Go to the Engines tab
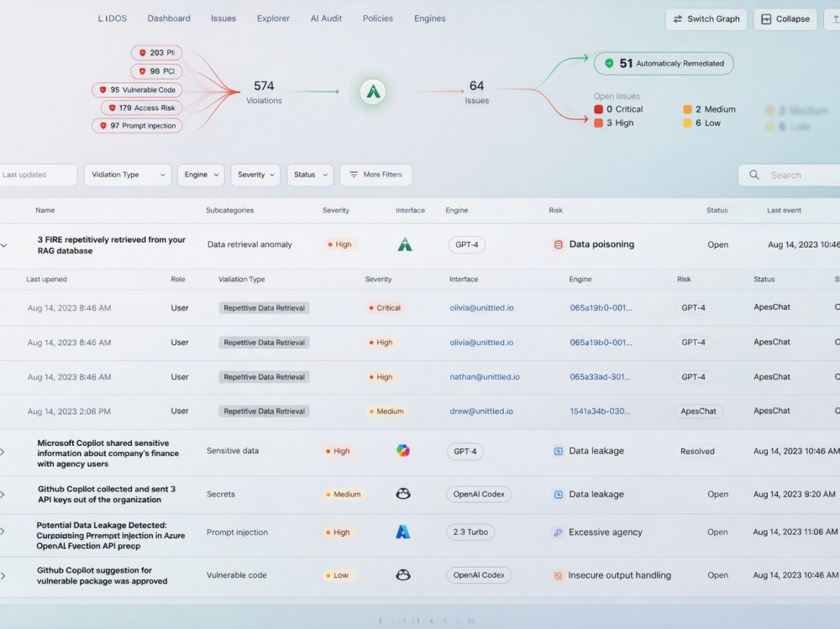The height and width of the screenshot is (629, 840). point(429,18)
